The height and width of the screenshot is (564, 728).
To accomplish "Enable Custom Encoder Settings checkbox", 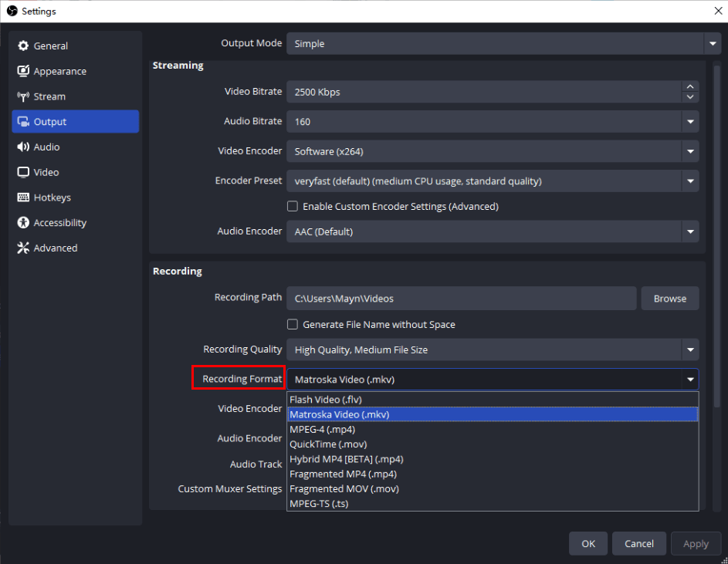I will click(x=293, y=207).
